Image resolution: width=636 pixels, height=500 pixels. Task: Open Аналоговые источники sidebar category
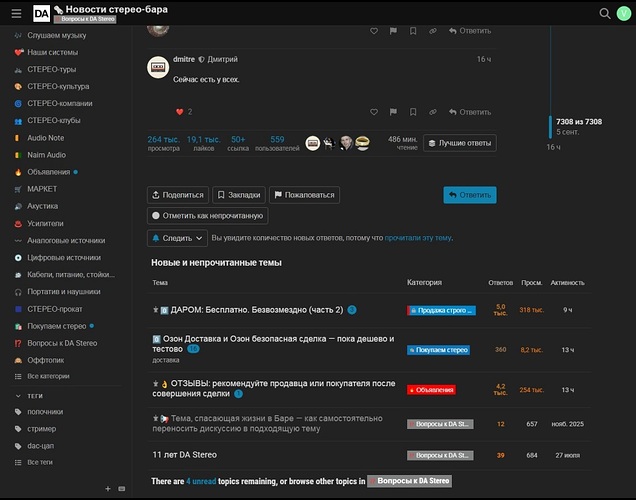tap(66, 240)
